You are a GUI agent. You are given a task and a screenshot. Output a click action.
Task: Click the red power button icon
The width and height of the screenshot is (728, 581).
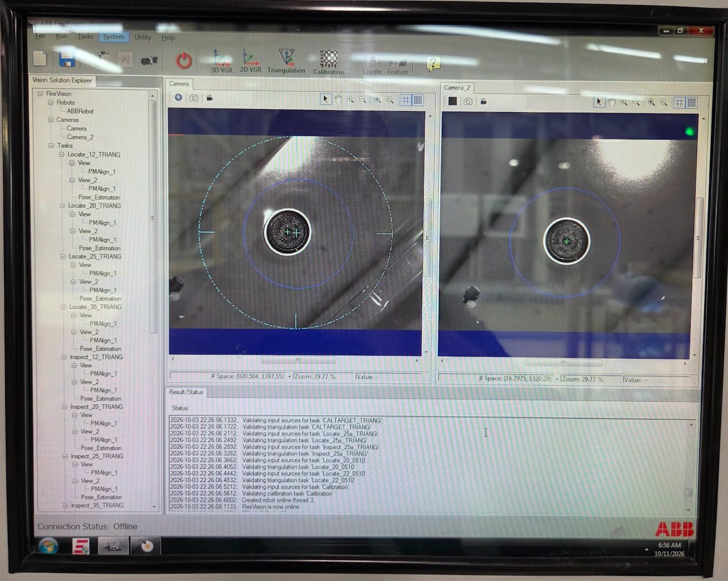(184, 61)
